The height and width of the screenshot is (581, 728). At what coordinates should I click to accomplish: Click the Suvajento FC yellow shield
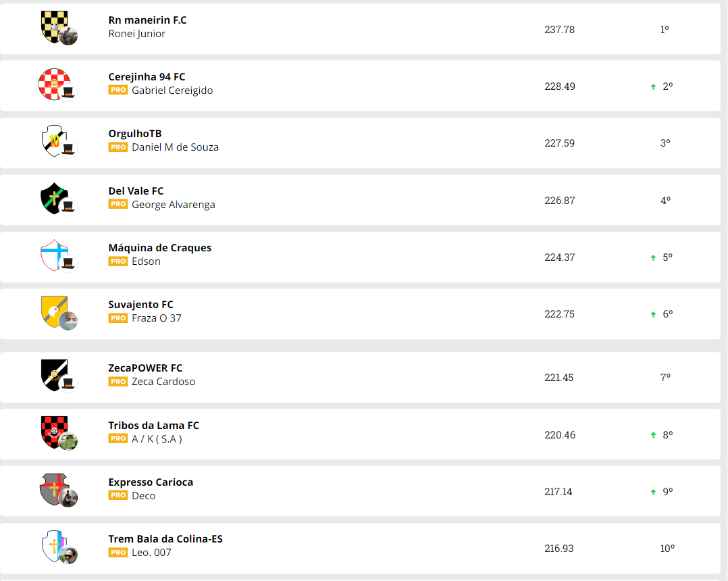tap(53, 311)
